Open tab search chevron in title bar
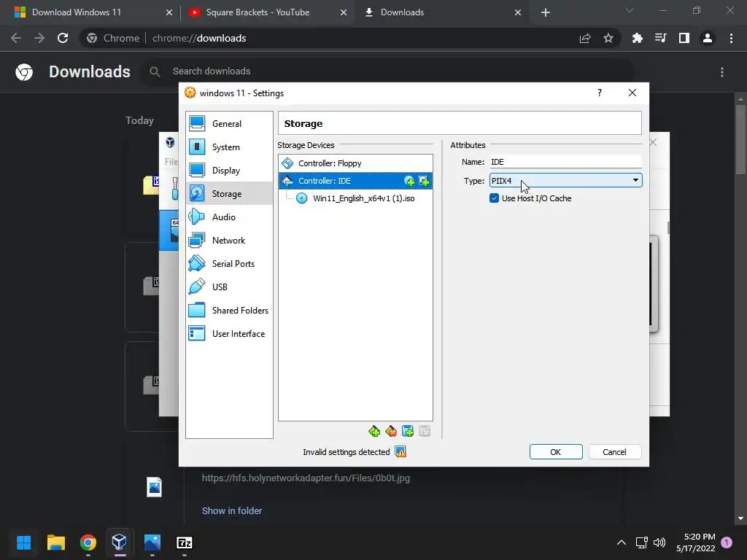The width and height of the screenshot is (747, 560). click(630, 10)
